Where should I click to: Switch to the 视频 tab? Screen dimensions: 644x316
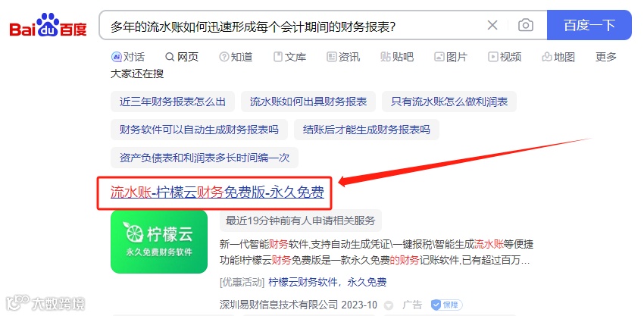coord(505,57)
